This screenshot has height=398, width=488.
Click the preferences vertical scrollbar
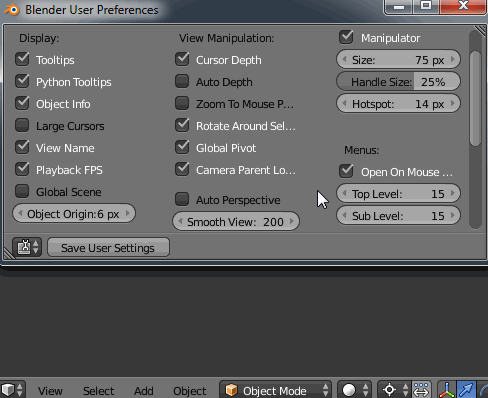(x=475, y=98)
